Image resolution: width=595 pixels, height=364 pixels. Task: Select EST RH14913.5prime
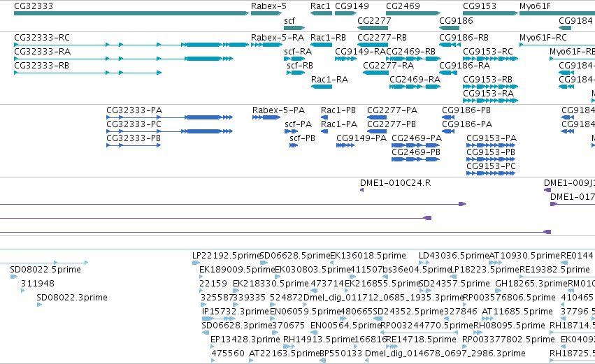319,340
